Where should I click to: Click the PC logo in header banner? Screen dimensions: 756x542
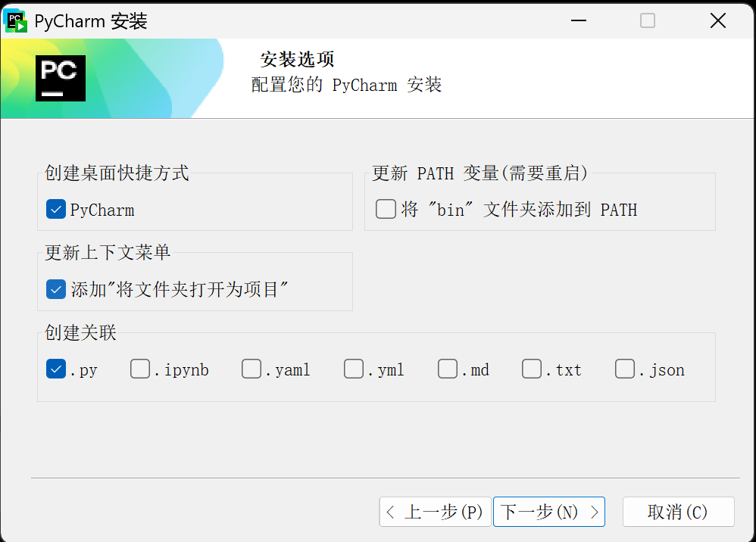coord(61,78)
